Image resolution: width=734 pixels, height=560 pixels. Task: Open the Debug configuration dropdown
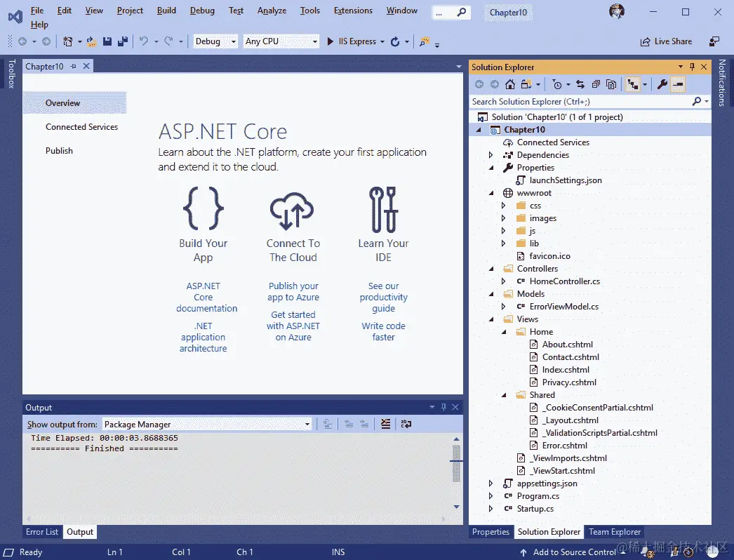[x=215, y=41]
